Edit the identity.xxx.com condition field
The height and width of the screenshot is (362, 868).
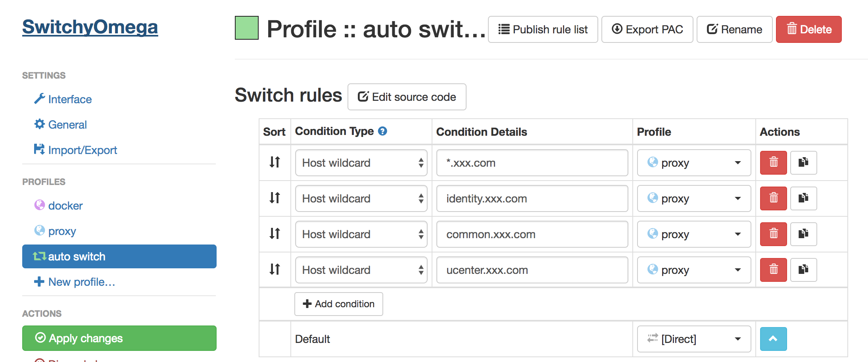(x=532, y=198)
